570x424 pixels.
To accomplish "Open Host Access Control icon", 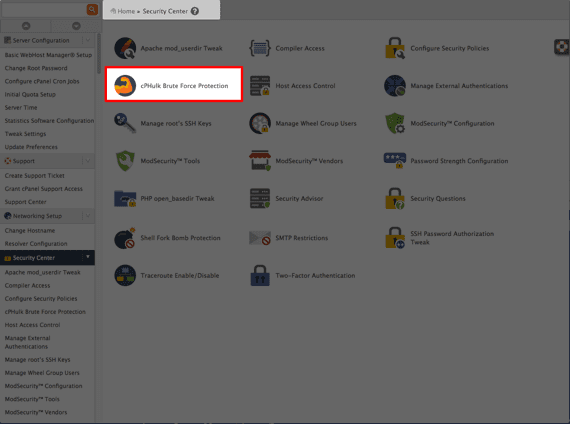I will coord(260,85).
